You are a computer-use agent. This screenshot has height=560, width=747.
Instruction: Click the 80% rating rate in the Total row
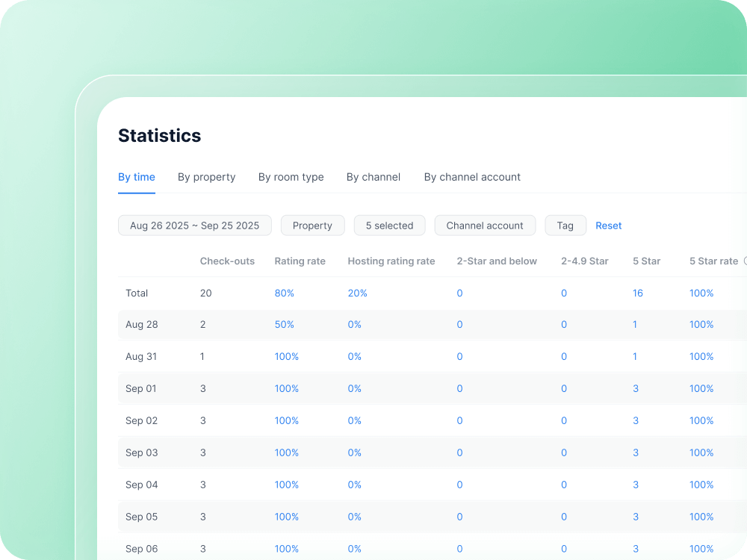click(285, 293)
